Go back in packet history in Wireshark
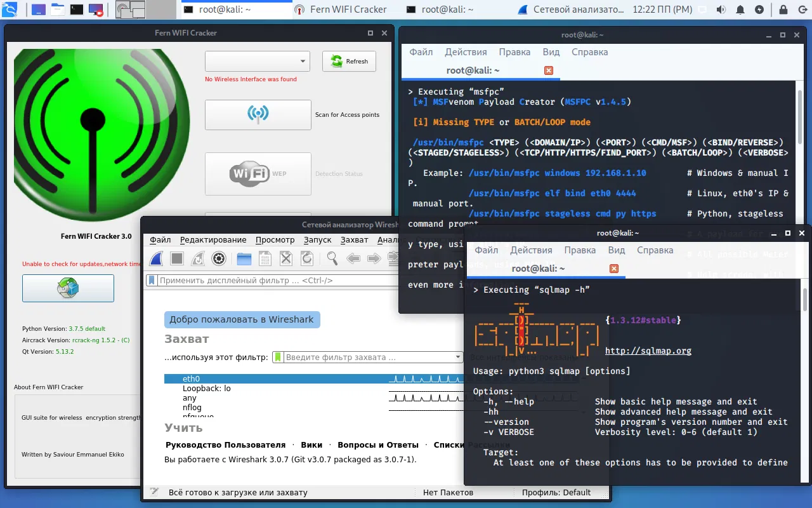 (x=353, y=258)
